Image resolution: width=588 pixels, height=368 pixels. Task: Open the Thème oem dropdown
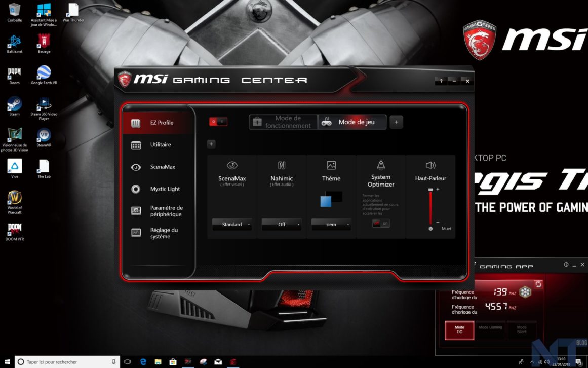(331, 225)
